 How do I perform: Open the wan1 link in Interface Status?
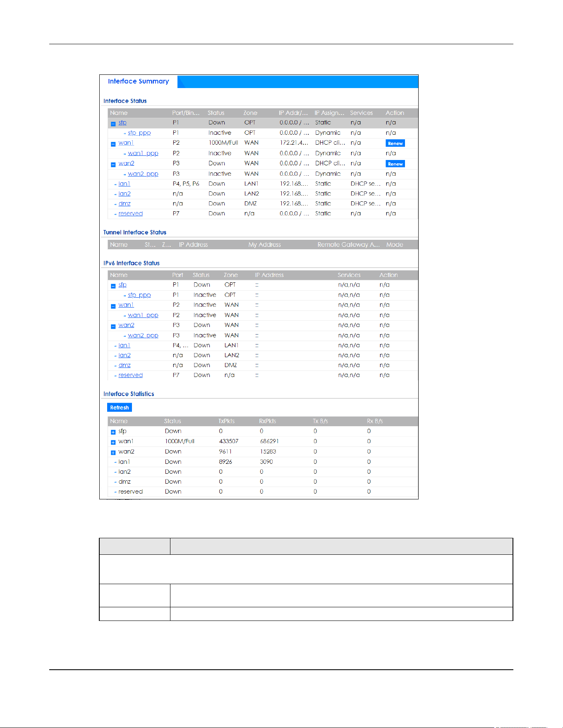pyautogui.click(x=126, y=143)
